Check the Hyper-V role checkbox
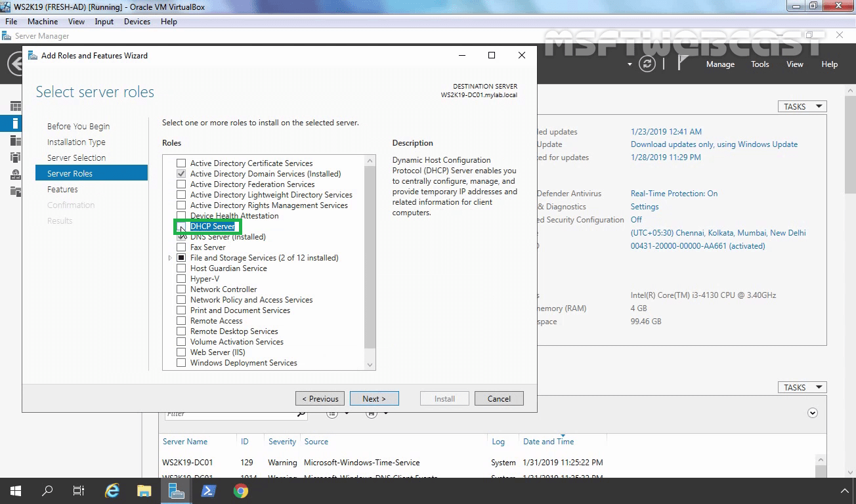 [181, 279]
